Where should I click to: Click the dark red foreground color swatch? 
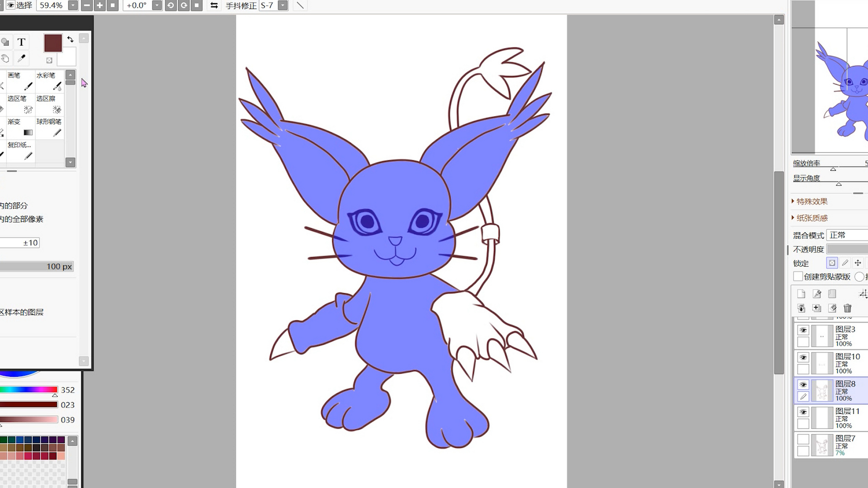(x=53, y=43)
